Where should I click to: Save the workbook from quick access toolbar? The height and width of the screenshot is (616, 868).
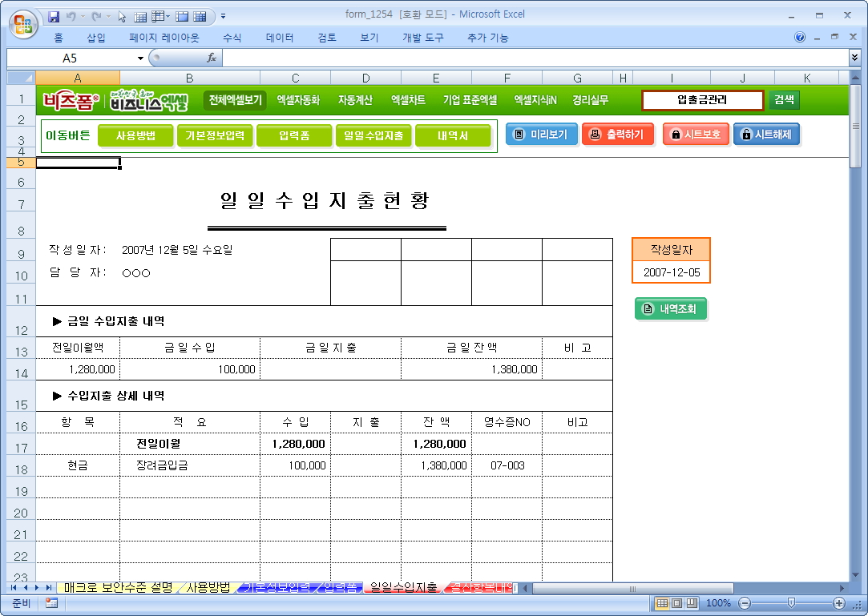[54, 16]
